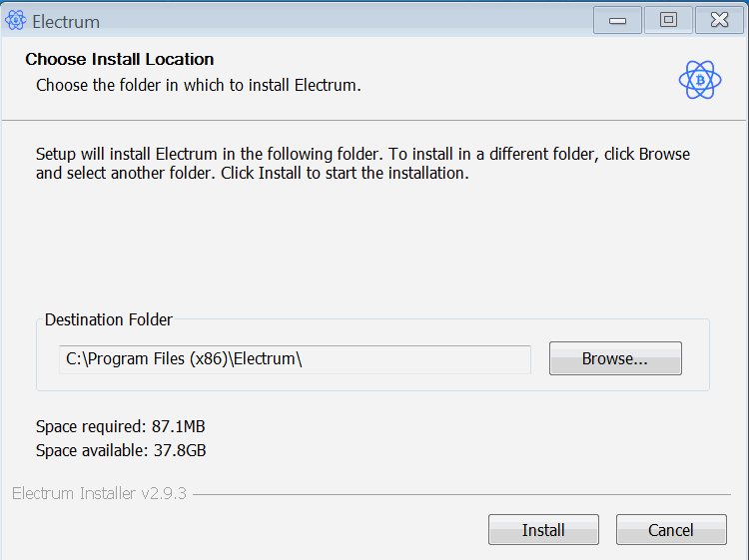Cancel the Electrum setup
Image resolution: width=749 pixels, height=560 pixels.
pyautogui.click(x=671, y=530)
